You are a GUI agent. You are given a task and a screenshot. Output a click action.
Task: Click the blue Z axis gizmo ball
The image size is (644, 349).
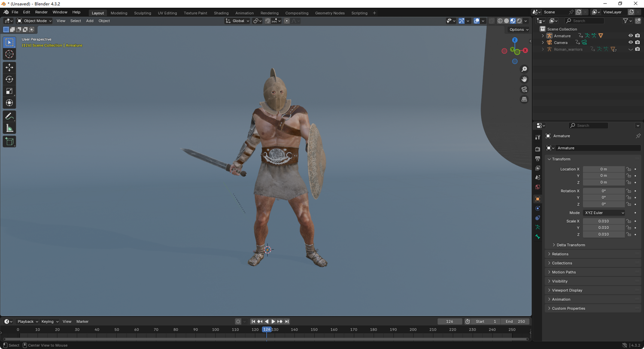pyautogui.click(x=515, y=40)
